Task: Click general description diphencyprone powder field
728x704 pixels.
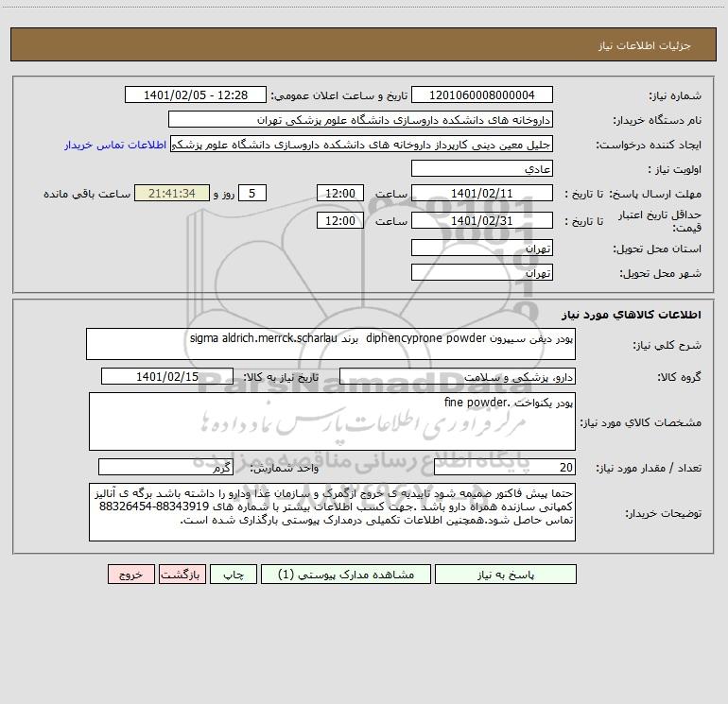Action: pos(331,344)
